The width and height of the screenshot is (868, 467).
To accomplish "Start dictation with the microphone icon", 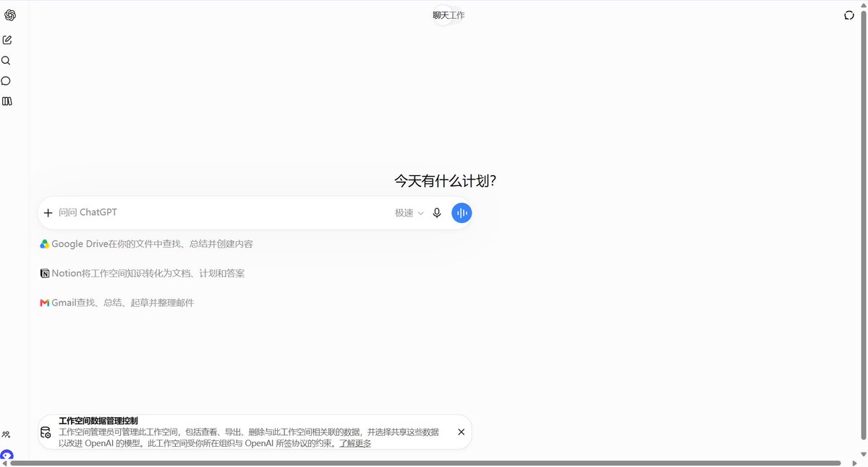I will (x=437, y=213).
